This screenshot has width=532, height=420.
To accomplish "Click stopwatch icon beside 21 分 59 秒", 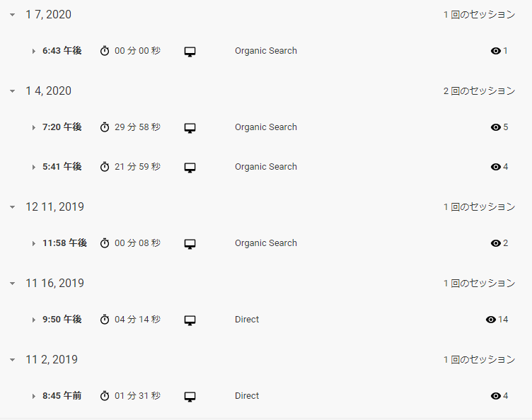I will [105, 167].
